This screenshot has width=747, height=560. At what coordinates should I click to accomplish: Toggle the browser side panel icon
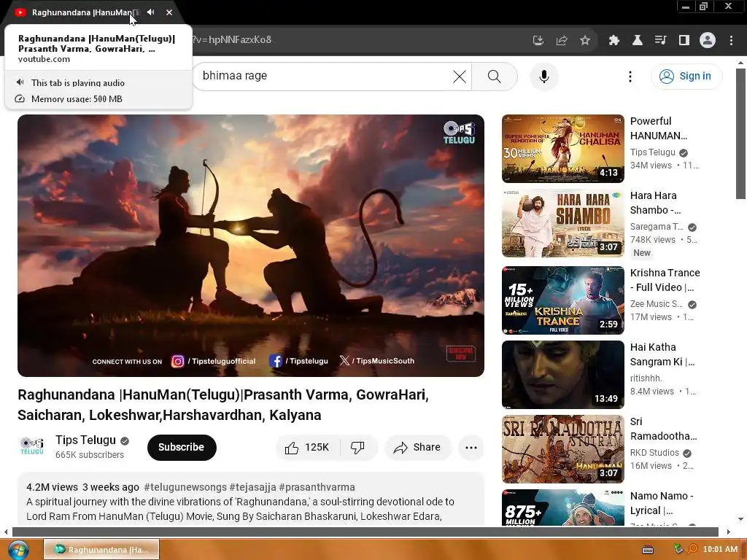(x=684, y=41)
